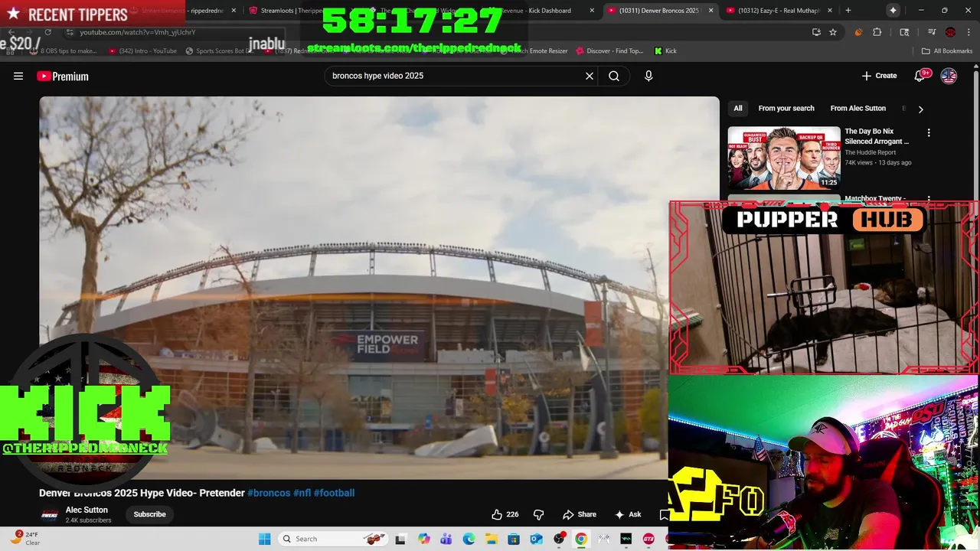Open Outlook from the taskbar

click(537, 539)
